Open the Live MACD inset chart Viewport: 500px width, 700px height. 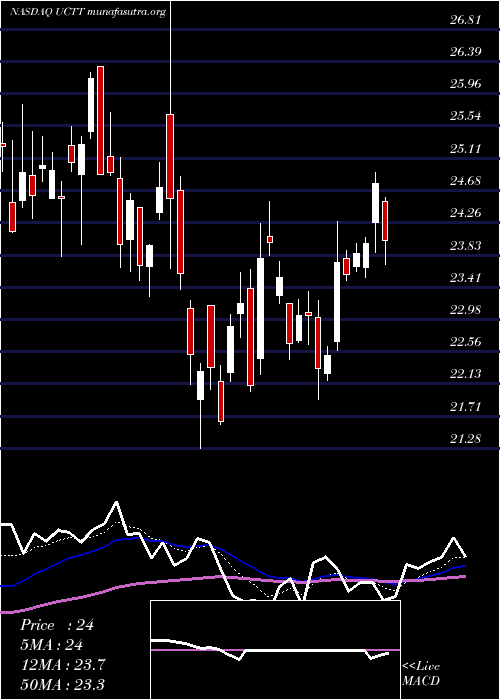[275, 650]
